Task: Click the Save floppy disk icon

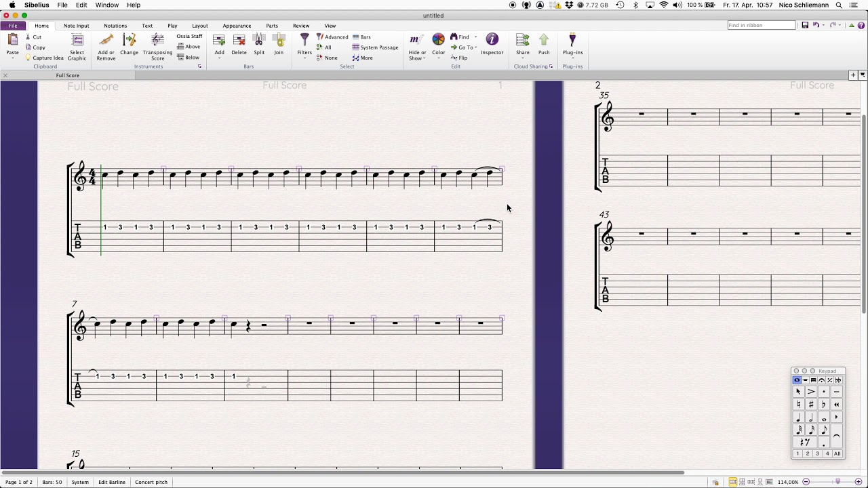Action: (x=805, y=25)
